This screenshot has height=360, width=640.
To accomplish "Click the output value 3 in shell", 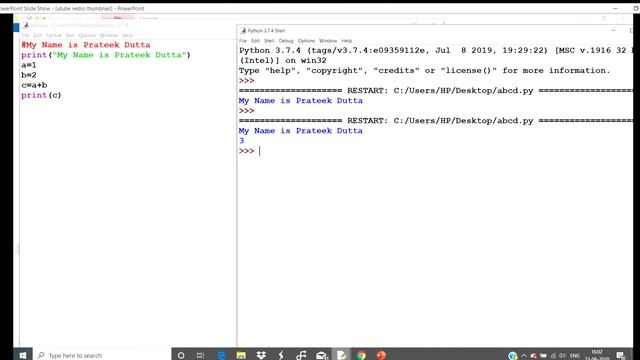I will 242,141.
